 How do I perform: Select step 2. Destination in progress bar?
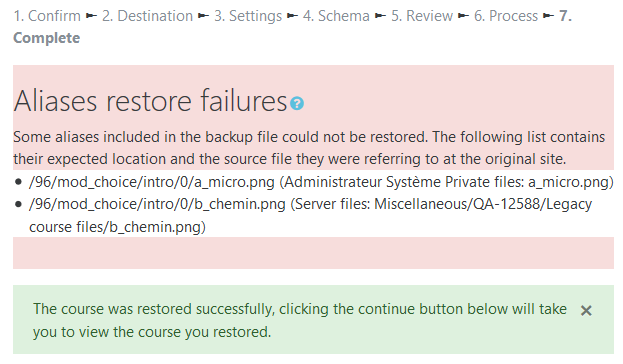pyautogui.click(x=147, y=16)
